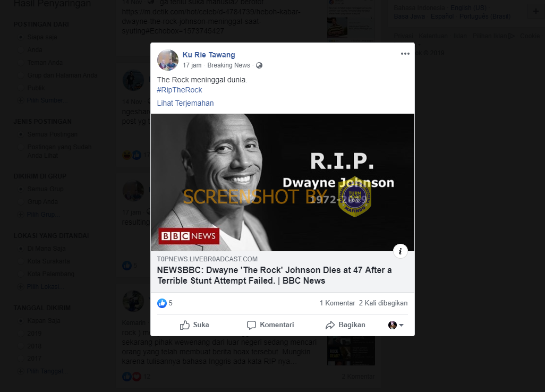Image resolution: width=545 pixels, height=392 pixels.
Task: Click the blue like reaction count icon
Action: 161,303
